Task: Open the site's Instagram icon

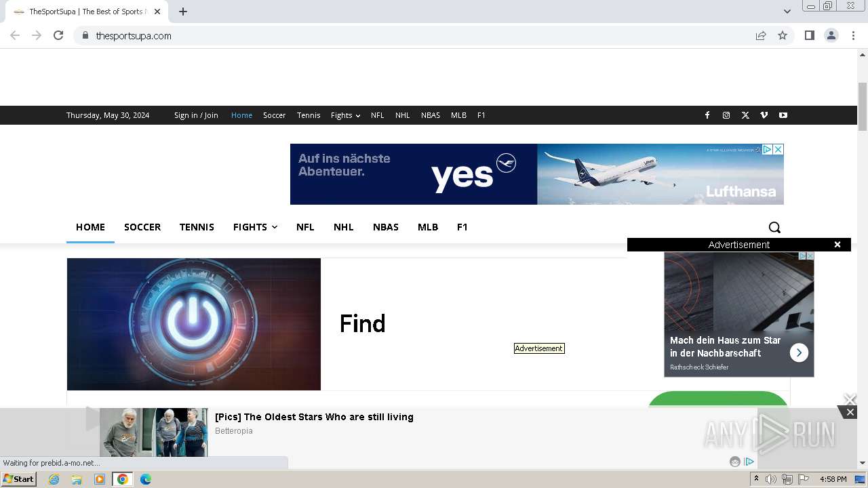Action: tap(726, 115)
